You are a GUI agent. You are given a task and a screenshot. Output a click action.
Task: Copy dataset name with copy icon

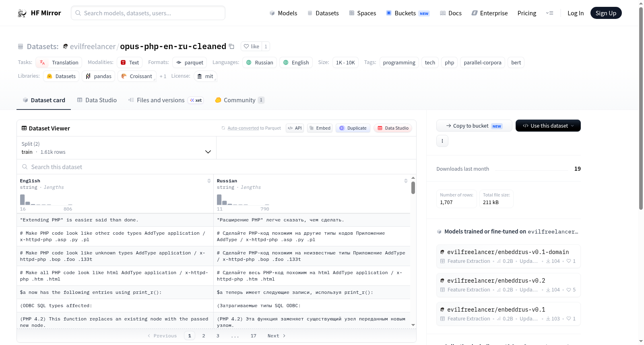pos(231,46)
